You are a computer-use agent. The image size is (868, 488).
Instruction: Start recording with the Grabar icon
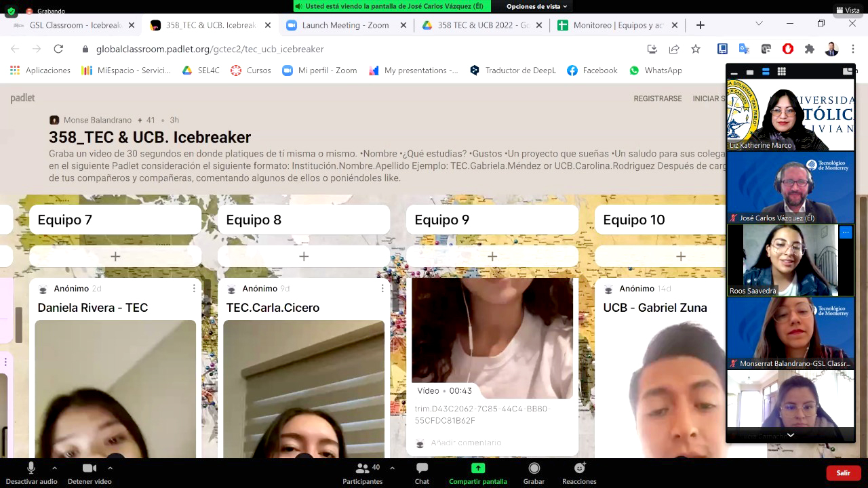[x=534, y=468]
